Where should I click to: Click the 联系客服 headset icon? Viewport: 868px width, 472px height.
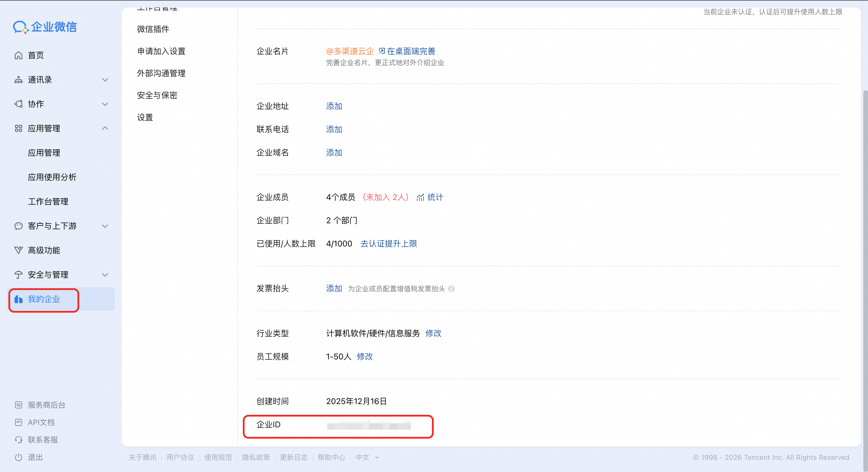coord(19,440)
